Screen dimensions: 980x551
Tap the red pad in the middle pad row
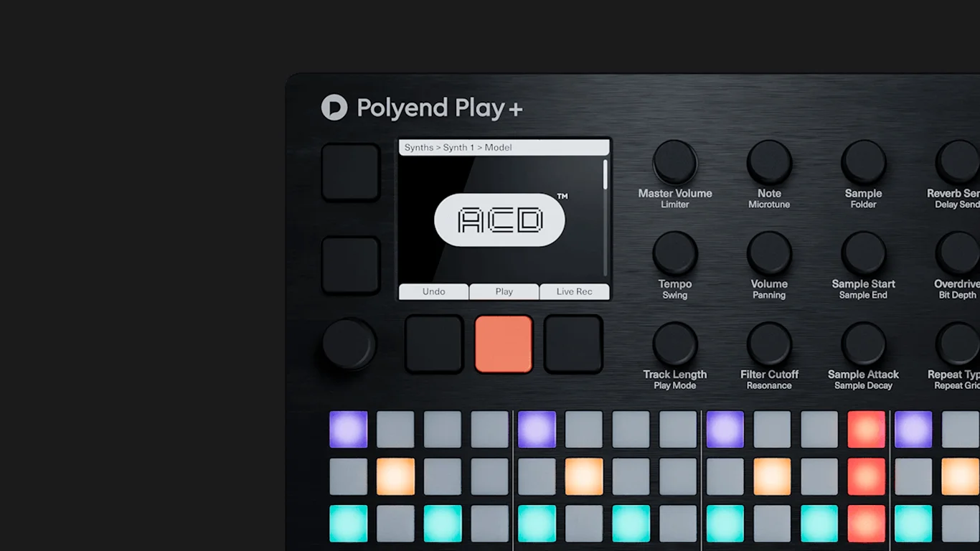click(x=866, y=476)
